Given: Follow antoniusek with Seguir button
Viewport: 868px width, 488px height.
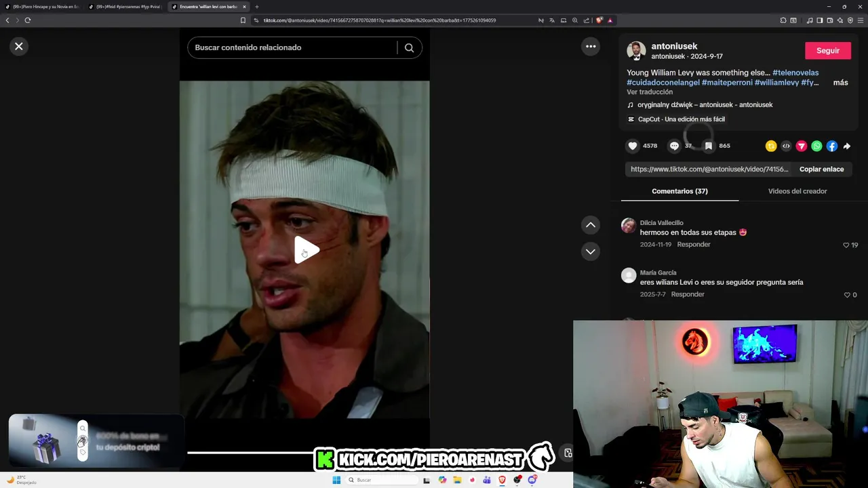Looking at the screenshot, I should click(x=828, y=51).
